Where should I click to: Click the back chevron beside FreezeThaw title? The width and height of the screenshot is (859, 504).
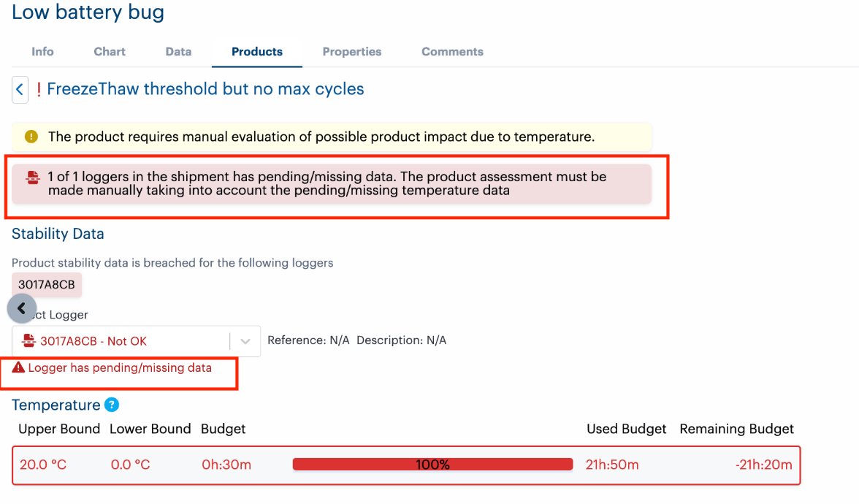tap(20, 89)
